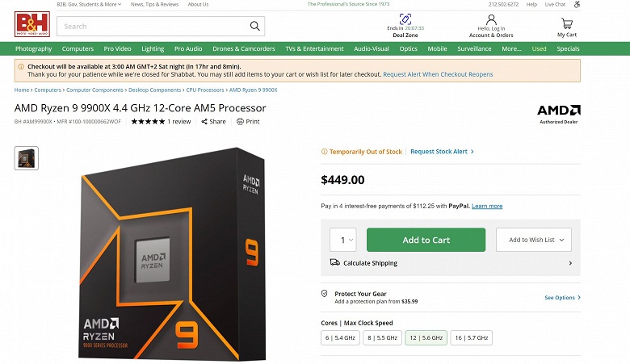The height and width of the screenshot is (364, 630).
Task: Click the product image thumbnail
Action: [x=27, y=157]
